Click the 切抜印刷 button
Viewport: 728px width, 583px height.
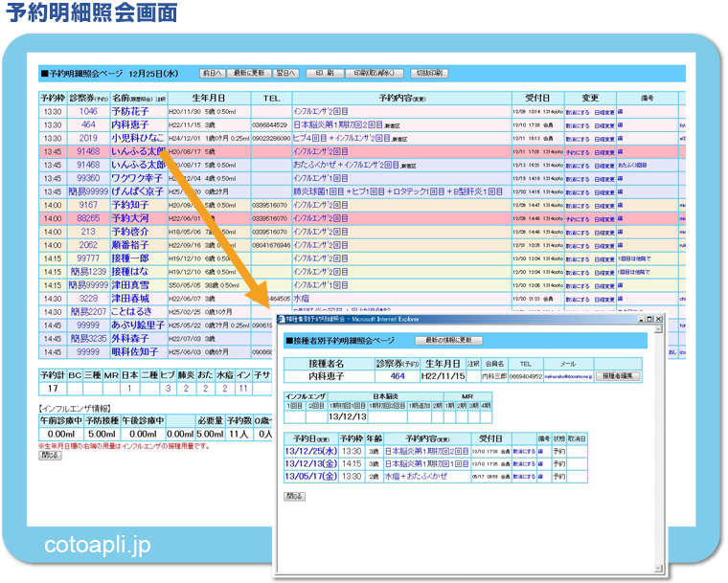tap(429, 74)
